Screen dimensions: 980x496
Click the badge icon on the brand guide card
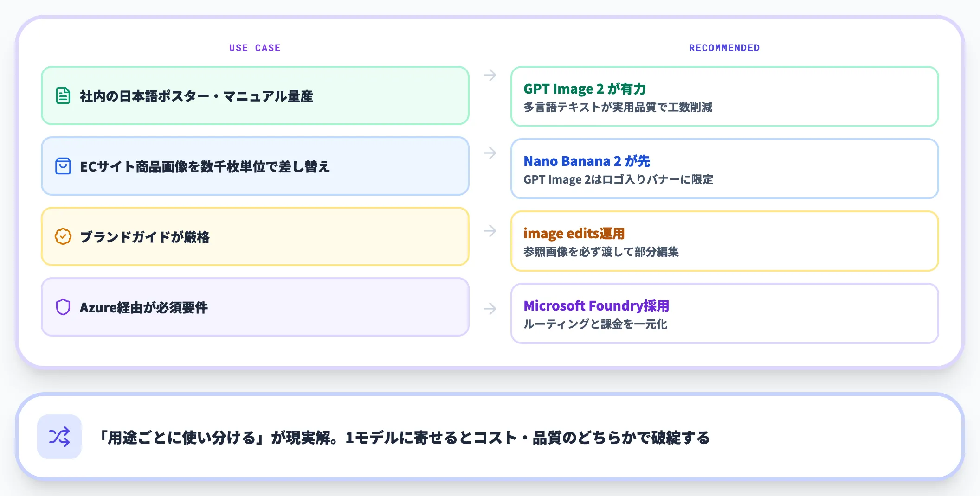click(x=62, y=237)
